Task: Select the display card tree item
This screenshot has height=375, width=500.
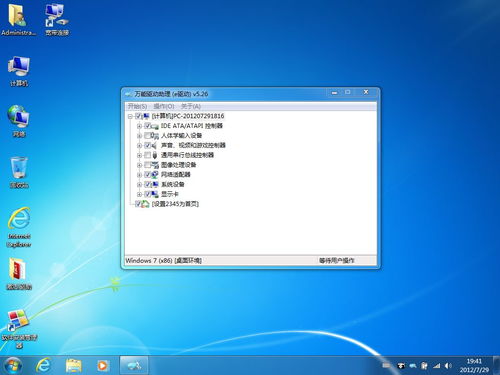Action: [169, 194]
